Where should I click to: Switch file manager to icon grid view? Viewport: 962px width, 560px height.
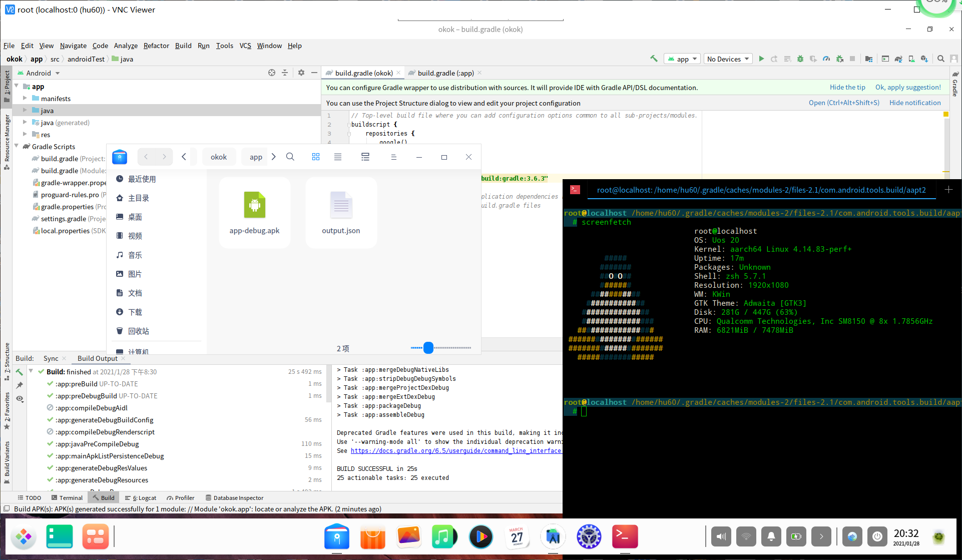coord(316,157)
